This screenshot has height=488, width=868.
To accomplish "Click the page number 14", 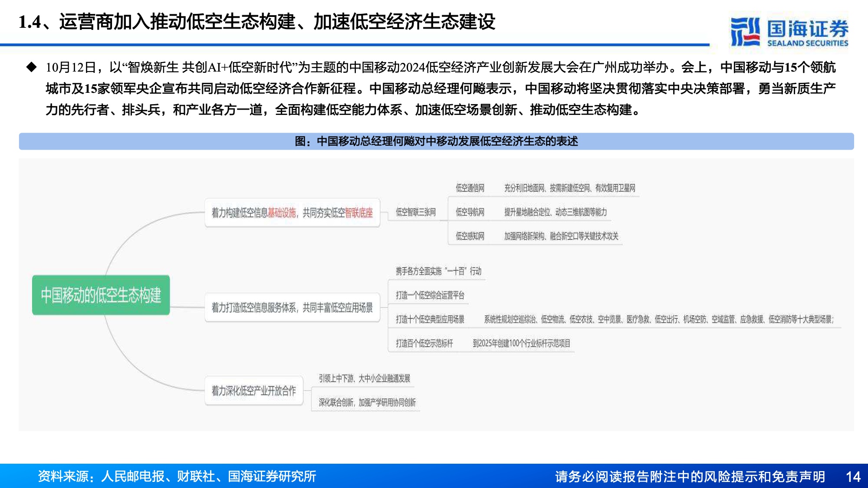I will [x=853, y=477].
